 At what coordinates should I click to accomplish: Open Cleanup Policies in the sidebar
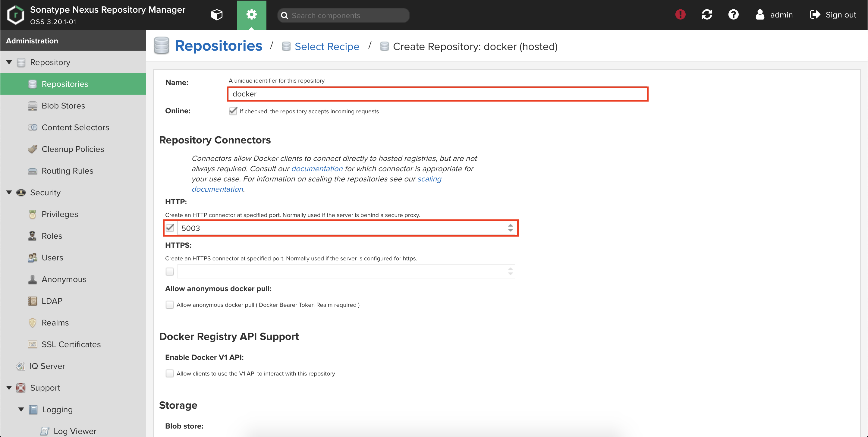(x=73, y=149)
